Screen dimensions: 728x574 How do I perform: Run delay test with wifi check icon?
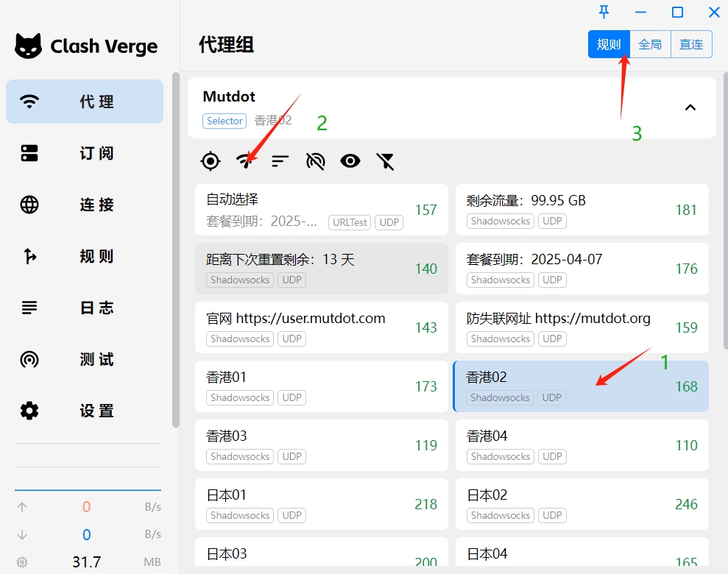(x=246, y=161)
